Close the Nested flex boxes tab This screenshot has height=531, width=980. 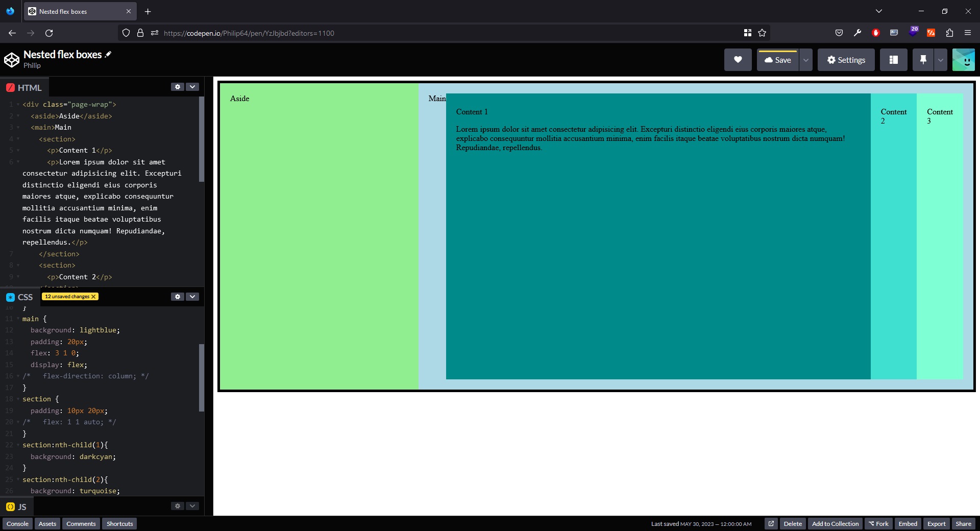(x=128, y=11)
